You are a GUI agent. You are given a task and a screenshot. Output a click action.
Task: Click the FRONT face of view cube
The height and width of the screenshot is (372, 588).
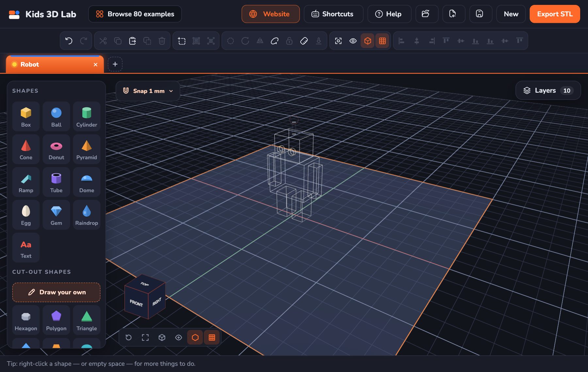[x=136, y=303]
